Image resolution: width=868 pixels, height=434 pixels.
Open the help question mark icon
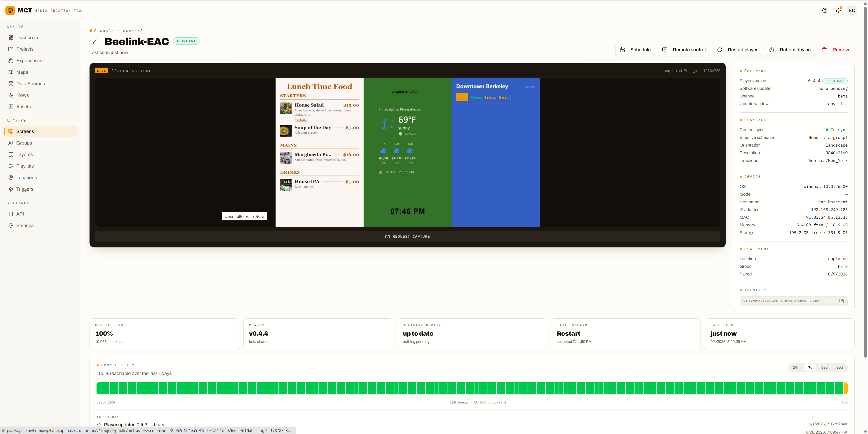click(x=825, y=10)
